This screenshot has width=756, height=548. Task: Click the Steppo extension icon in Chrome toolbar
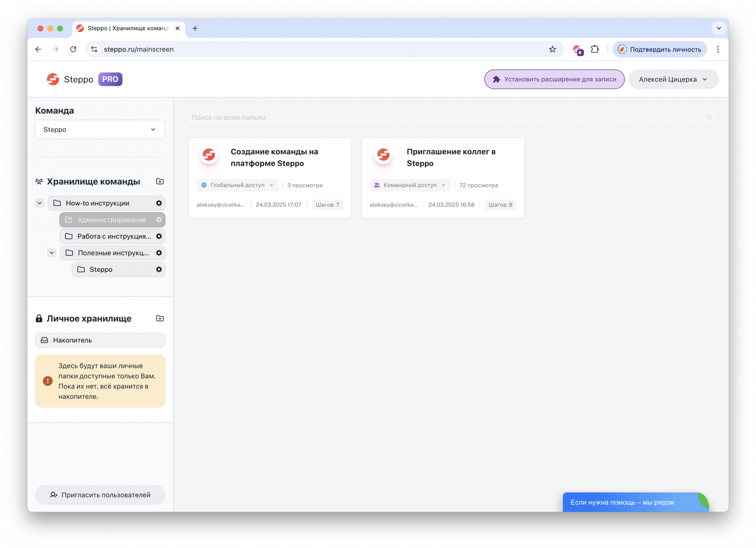click(x=578, y=49)
